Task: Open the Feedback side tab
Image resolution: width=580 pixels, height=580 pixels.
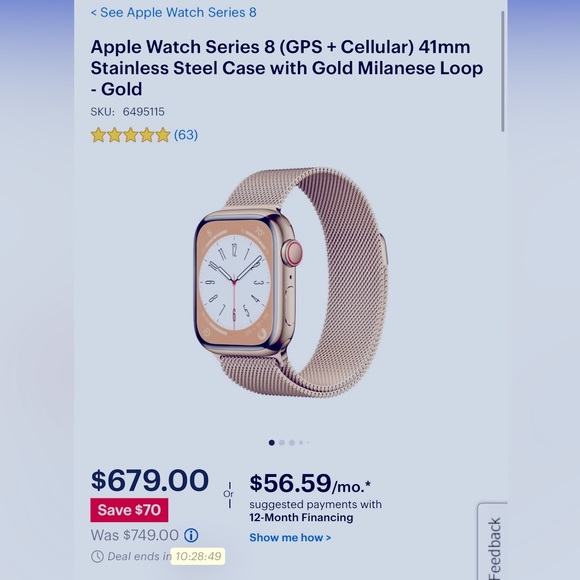Action: click(493, 542)
